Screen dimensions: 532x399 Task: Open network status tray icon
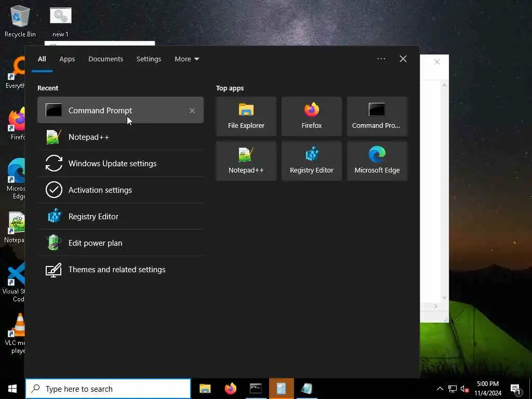453,389
